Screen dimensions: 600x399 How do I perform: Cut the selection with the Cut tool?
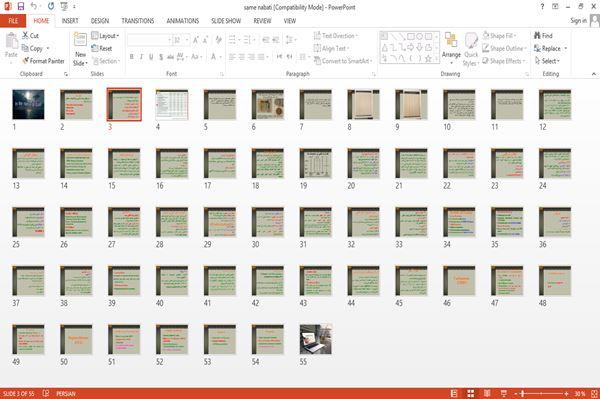30,36
